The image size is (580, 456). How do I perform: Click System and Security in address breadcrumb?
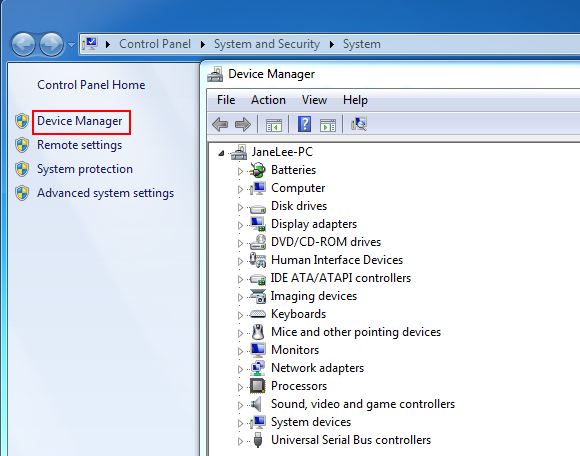click(x=267, y=44)
